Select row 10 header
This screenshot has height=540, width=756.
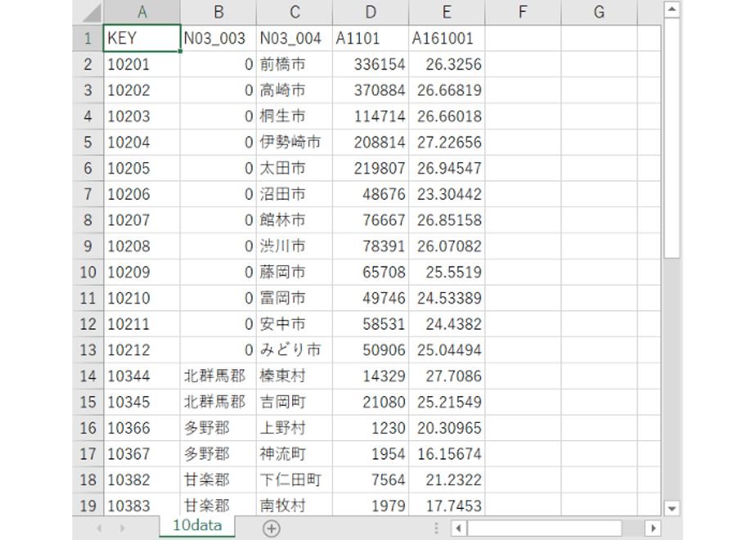[x=88, y=272]
